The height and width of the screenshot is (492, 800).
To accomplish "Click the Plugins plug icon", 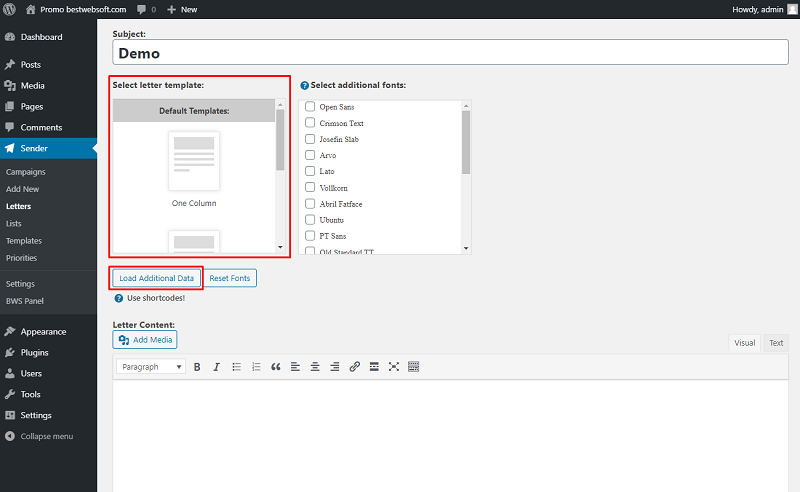I will tap(10, 352).
